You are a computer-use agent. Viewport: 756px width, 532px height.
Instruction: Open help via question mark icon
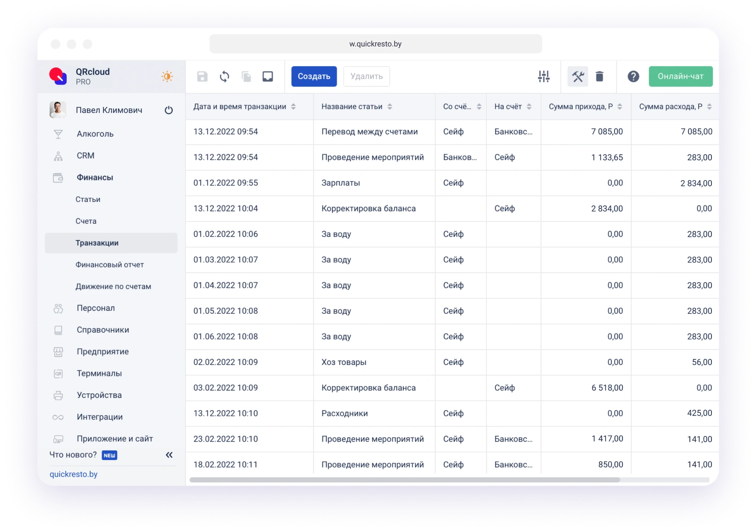[x=633, y=77]
